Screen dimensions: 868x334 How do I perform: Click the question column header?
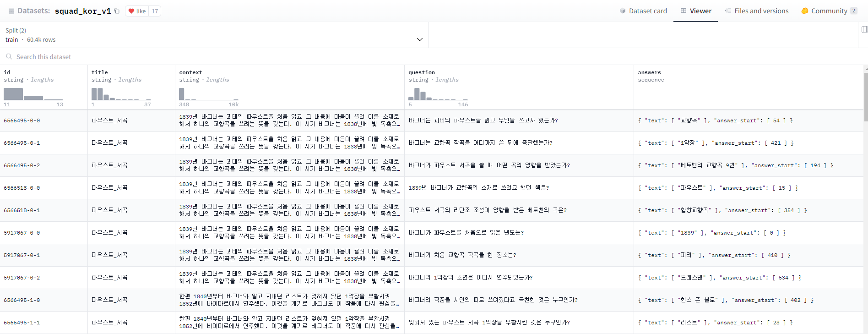click(422, 72)
